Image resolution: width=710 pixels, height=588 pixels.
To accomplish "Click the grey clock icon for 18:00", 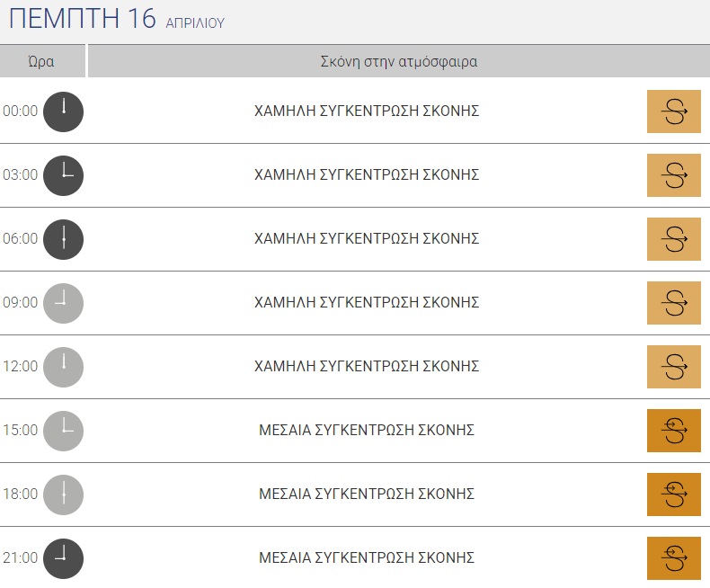I will coord(63,494).
